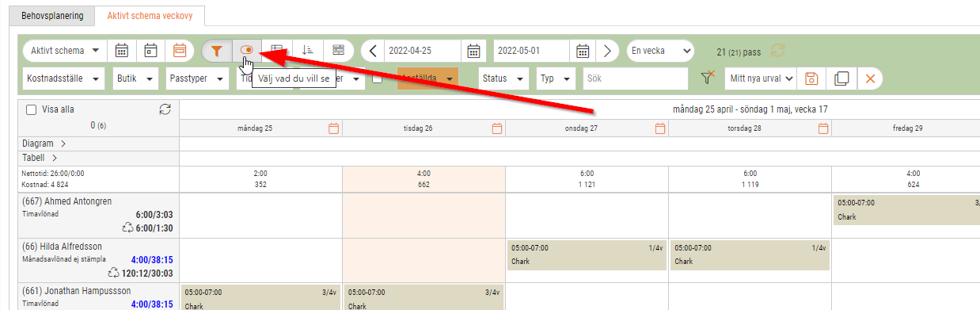Click the copy selection icon
This screenshot has width=980, height=310.
[841, 78]
